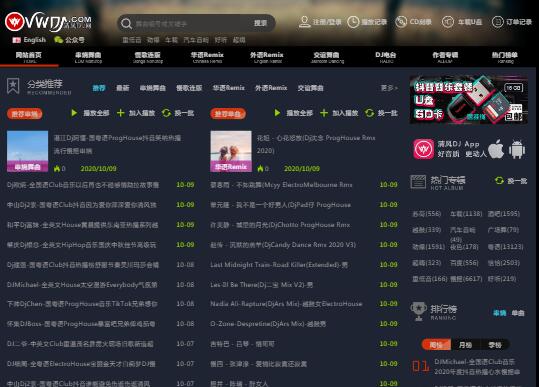Click the CD burning disc icon
Viewport: 539px width, 387px height.
click(401, 22)
